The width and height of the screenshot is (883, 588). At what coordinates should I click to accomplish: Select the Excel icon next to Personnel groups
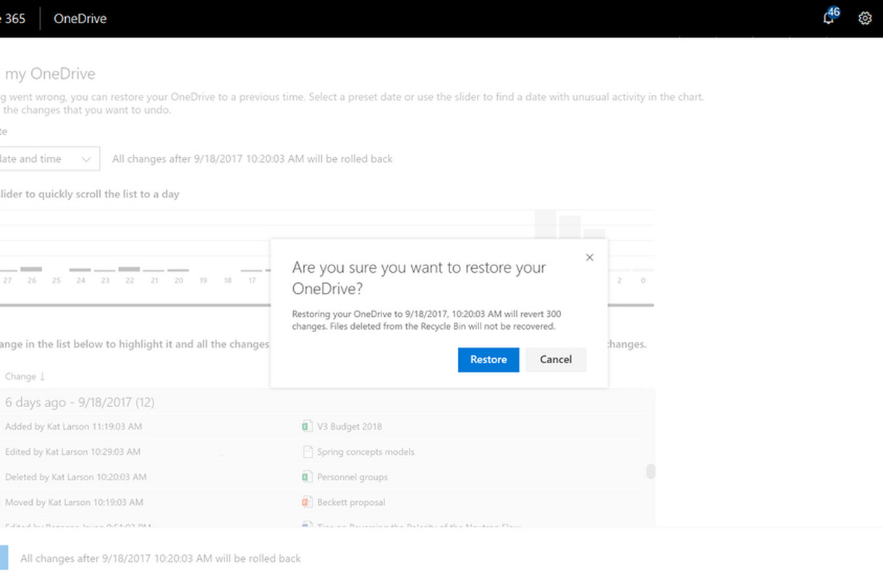click(307, 477)
